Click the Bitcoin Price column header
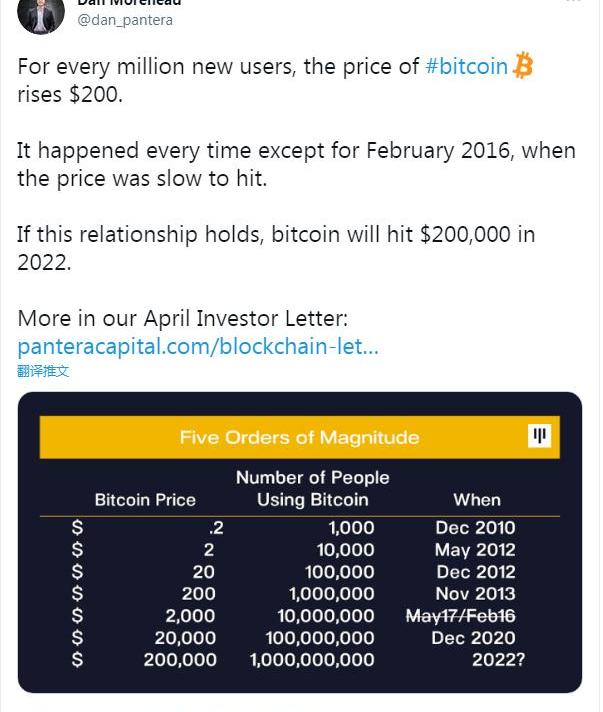The image size is (603, 712). coord(145,499)
